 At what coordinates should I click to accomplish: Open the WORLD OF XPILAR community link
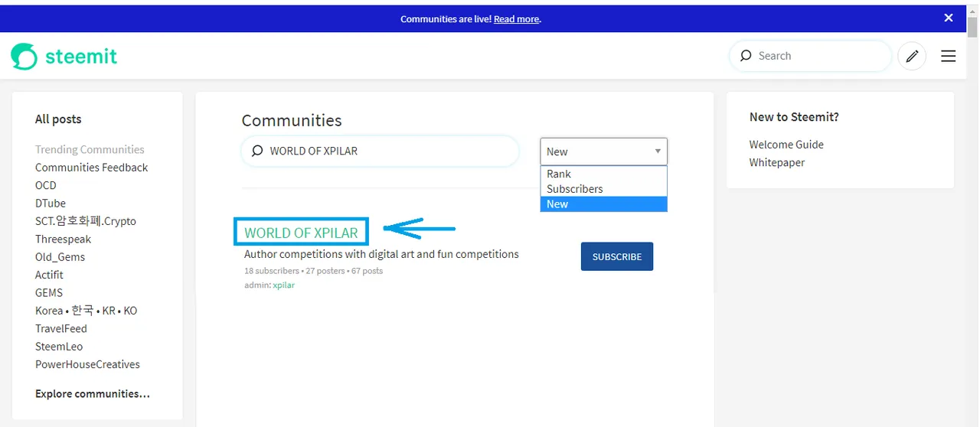coord(301,233)
